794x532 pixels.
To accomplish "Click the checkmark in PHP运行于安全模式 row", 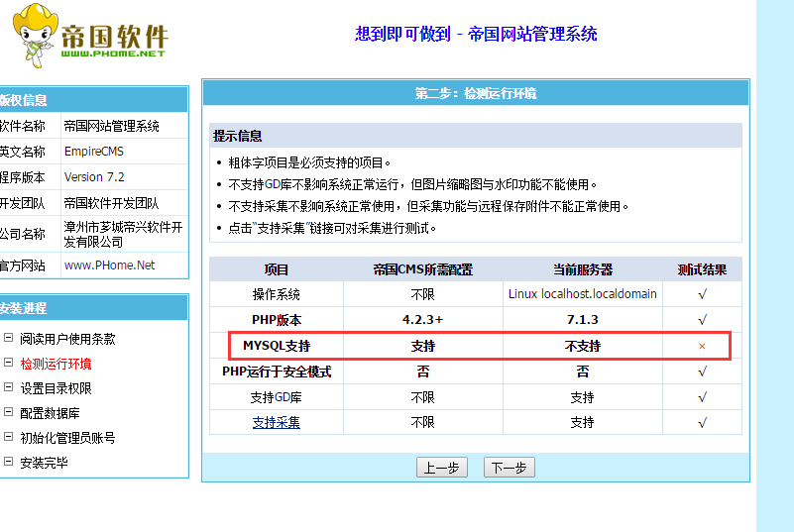I will [x=702, y=372].
